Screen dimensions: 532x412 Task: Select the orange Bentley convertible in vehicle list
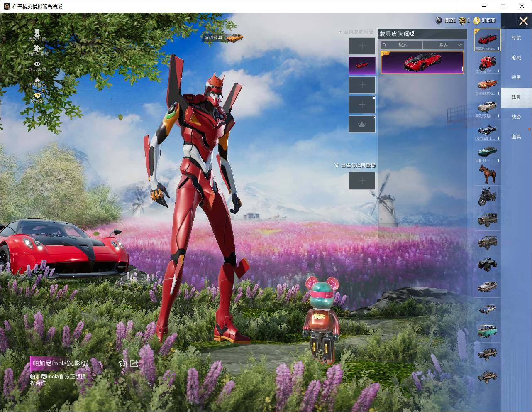pyautogui.click(x=487, y=85)
